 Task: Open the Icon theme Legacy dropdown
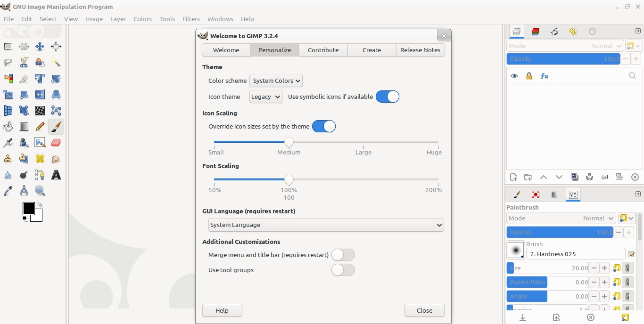pos(266,97)
